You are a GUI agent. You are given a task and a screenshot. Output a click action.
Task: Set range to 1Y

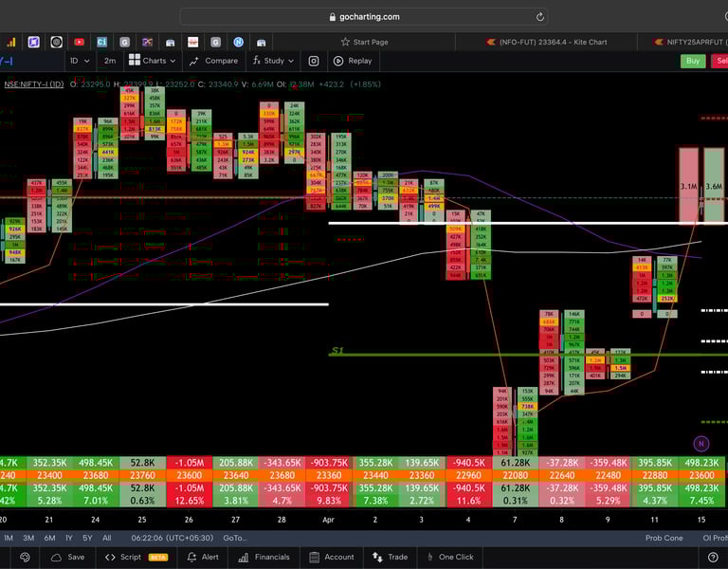pyautogui.click(x=68, y=538)
